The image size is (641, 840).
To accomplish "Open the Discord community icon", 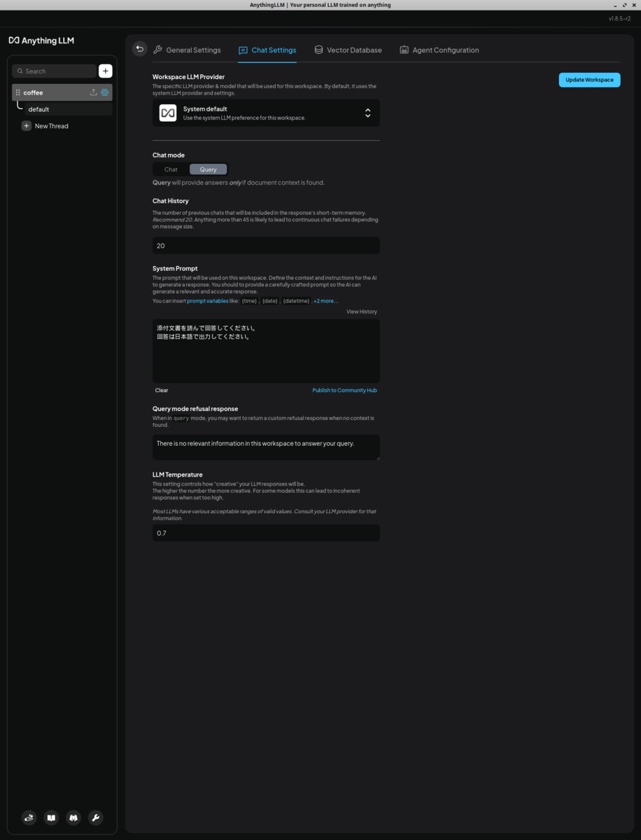I will 73,818.
